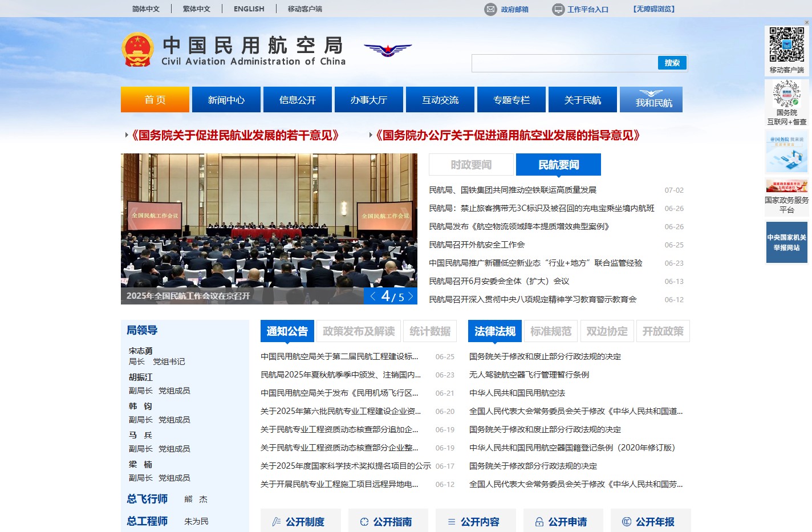Open 无障碍浏览 accessibility mode

click(654, 9)
